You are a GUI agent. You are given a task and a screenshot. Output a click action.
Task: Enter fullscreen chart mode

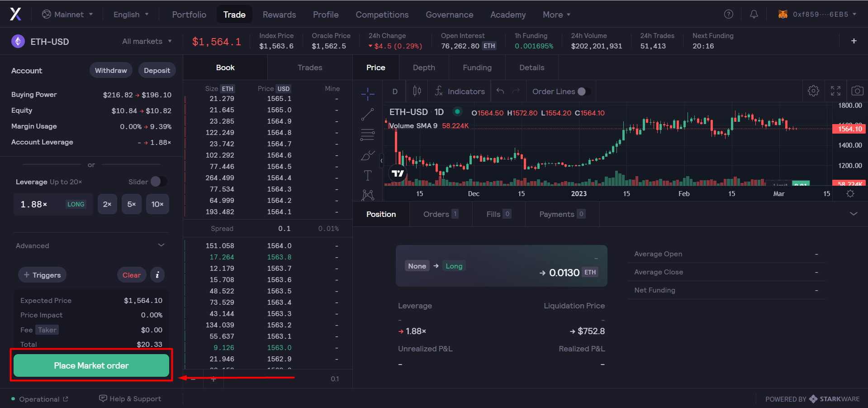835,91
